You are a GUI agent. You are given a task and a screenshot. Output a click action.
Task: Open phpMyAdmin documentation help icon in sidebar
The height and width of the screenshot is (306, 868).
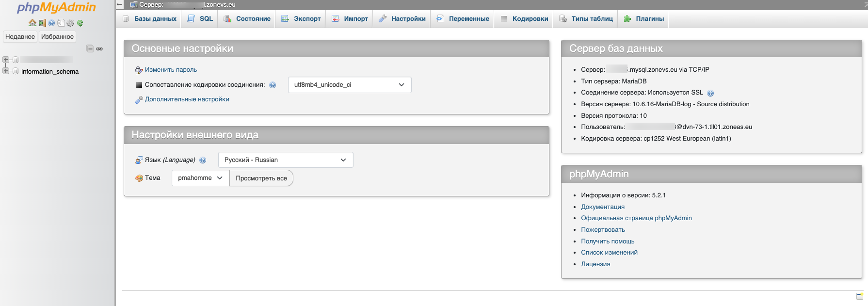click(x=51, y=23)
